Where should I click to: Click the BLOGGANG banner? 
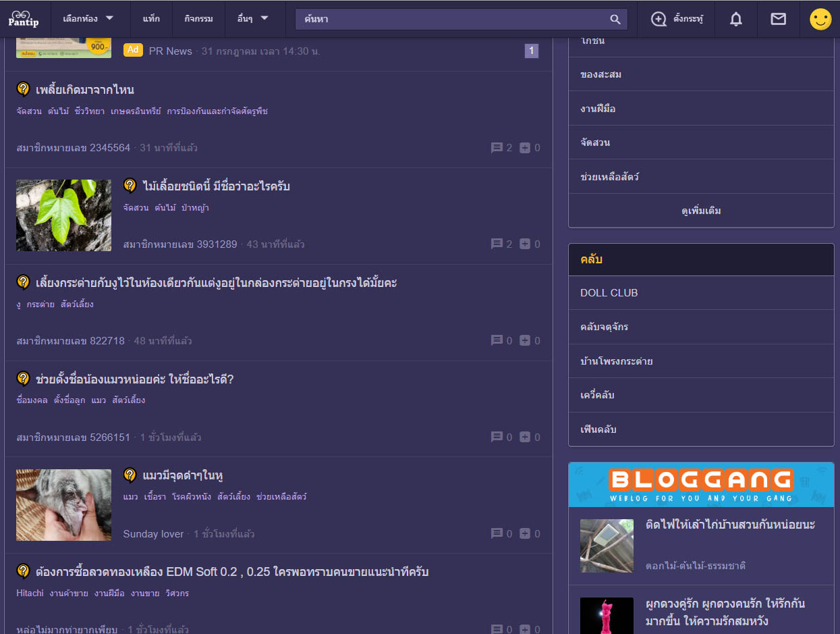coord(701,485)
